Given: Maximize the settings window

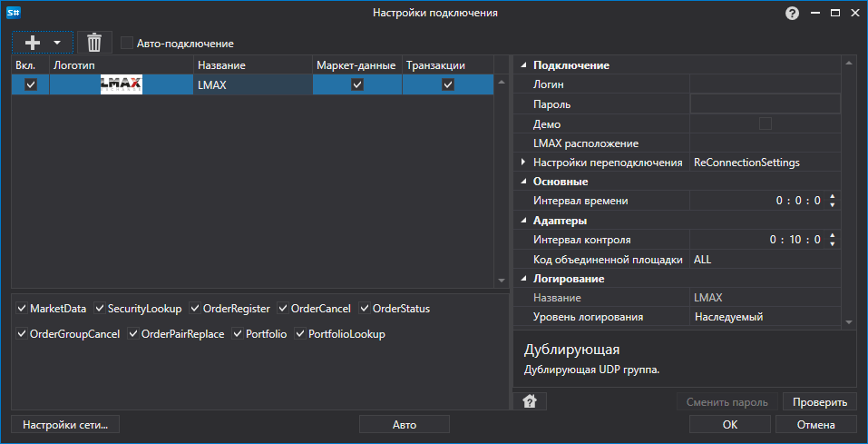Looking at the screenshot, I should click(834, 13).
